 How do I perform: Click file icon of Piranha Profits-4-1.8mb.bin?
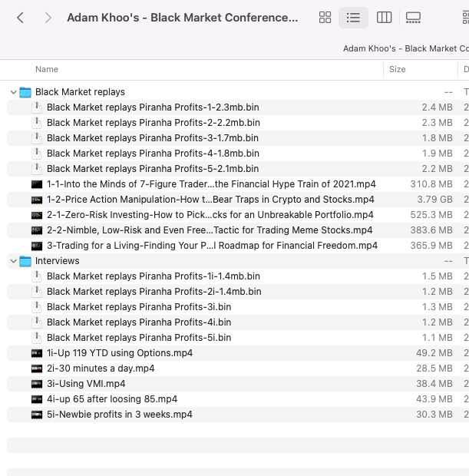tap(37, 154)
